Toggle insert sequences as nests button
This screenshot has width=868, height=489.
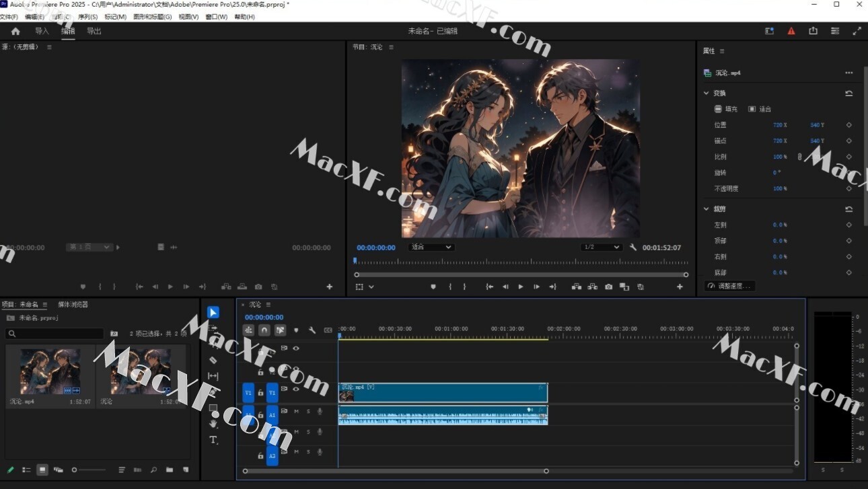click(248, 330)
